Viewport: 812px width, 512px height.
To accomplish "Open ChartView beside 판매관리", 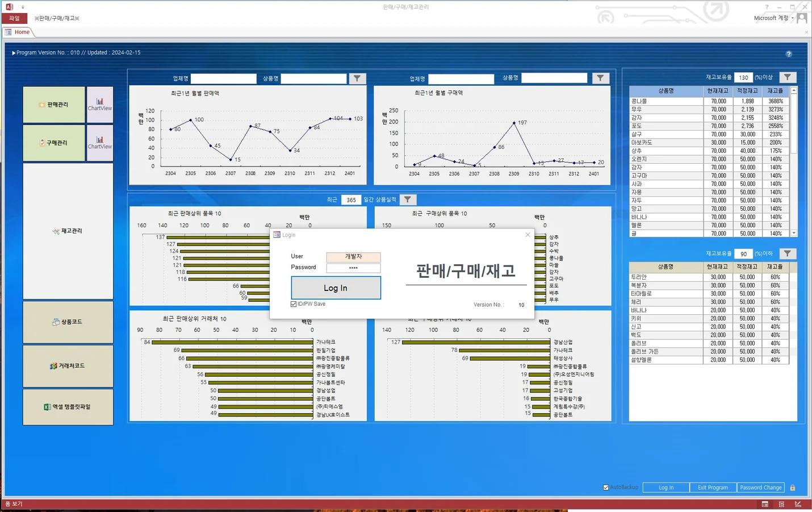I will pos(100,105).
